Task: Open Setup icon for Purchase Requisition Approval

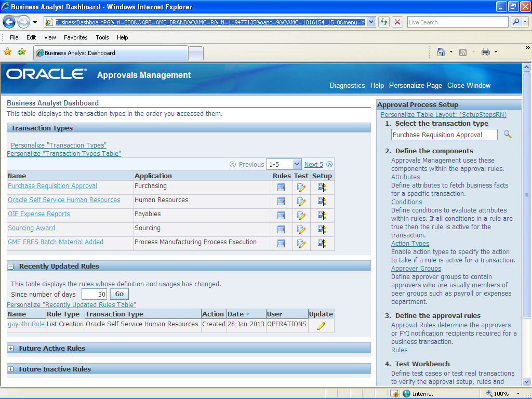Action: click(322, 187)
